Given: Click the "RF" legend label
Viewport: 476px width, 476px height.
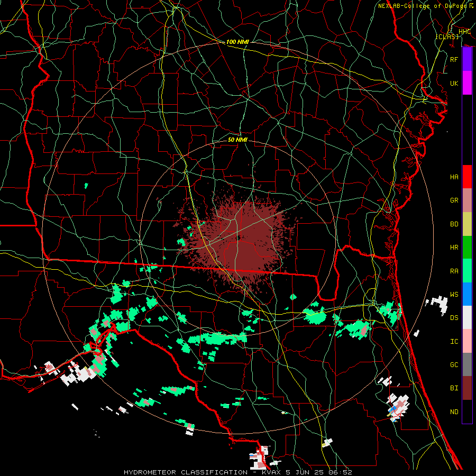Looking at the screenshot, I should [454, 59].
